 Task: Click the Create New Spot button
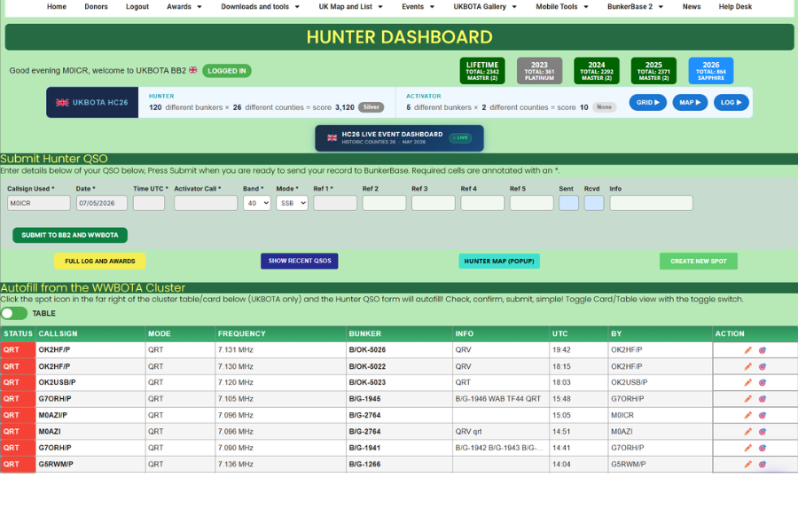click(699, 262)
